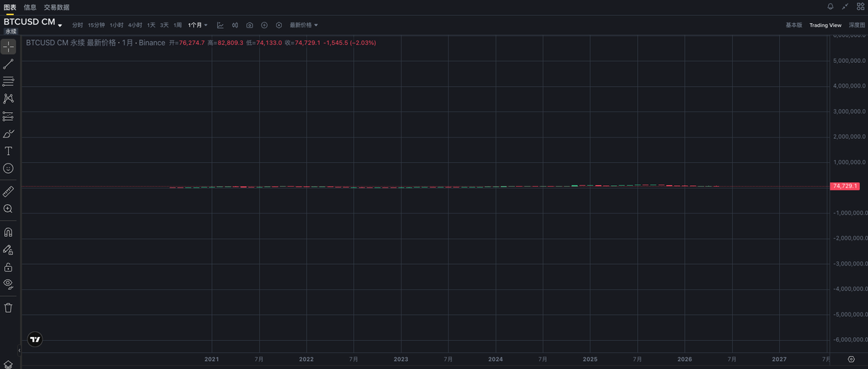This screenshot has width=868, height=369.
Task: Expand the BTCUSD CM symbol dropdown
Action: coord(60,25)
